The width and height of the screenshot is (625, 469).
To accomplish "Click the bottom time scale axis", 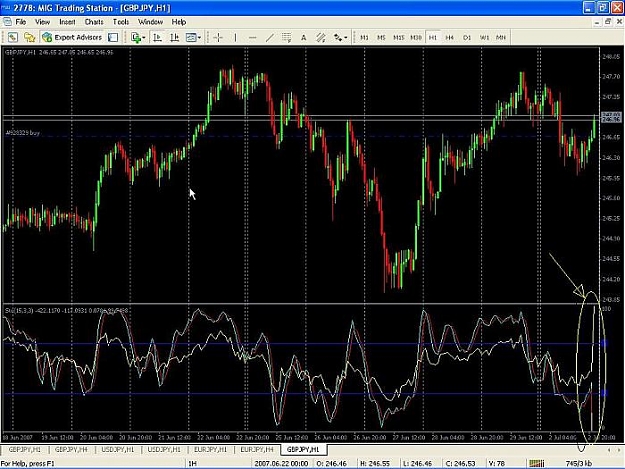I will [300, 437].
